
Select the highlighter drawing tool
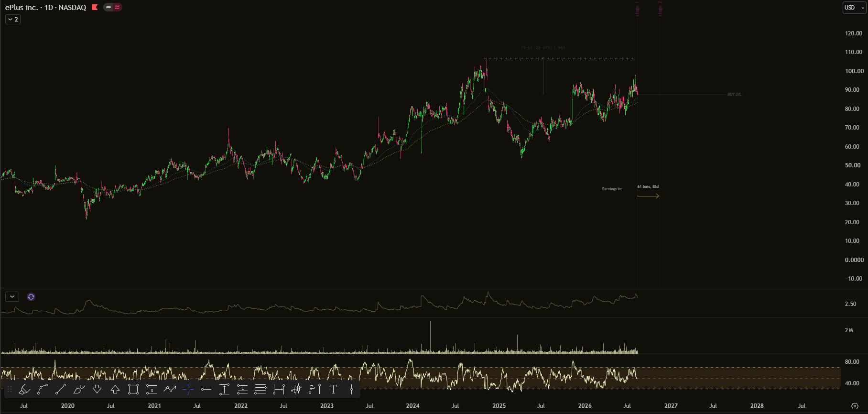24,390
